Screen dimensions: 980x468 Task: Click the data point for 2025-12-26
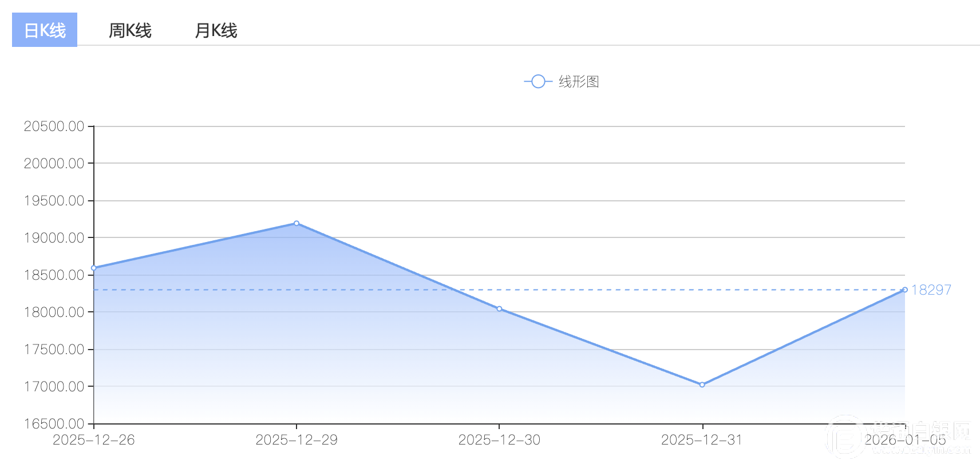pyautogui.click(x=94, y=268)
